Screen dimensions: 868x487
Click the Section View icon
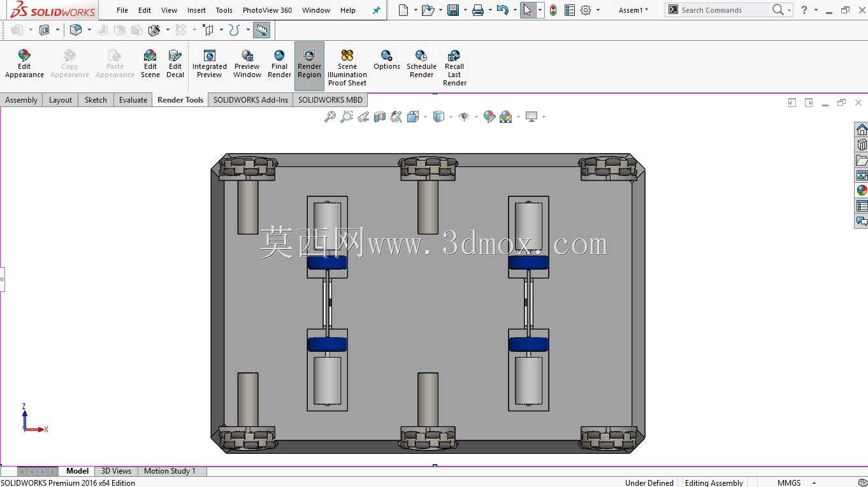[380, 117]
